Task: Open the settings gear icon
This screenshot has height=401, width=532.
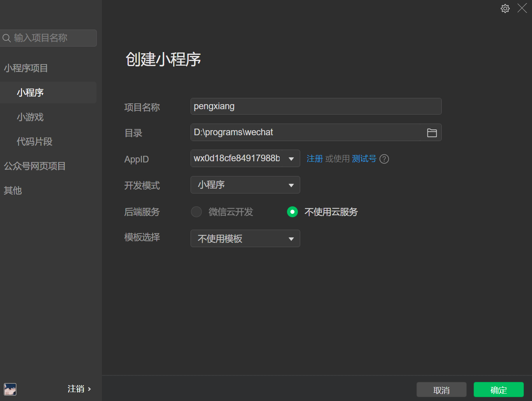Action: point(505,8)
